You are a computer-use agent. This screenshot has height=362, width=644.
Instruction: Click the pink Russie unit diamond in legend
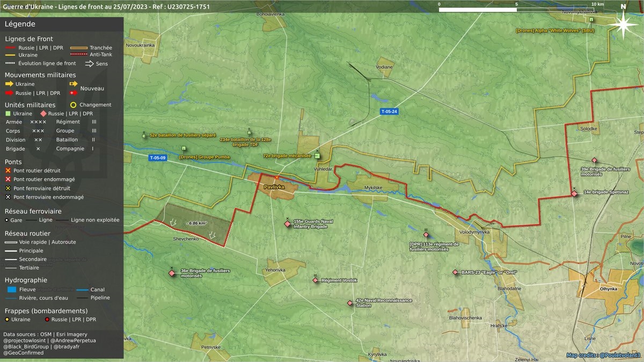(x=43, y=114)
